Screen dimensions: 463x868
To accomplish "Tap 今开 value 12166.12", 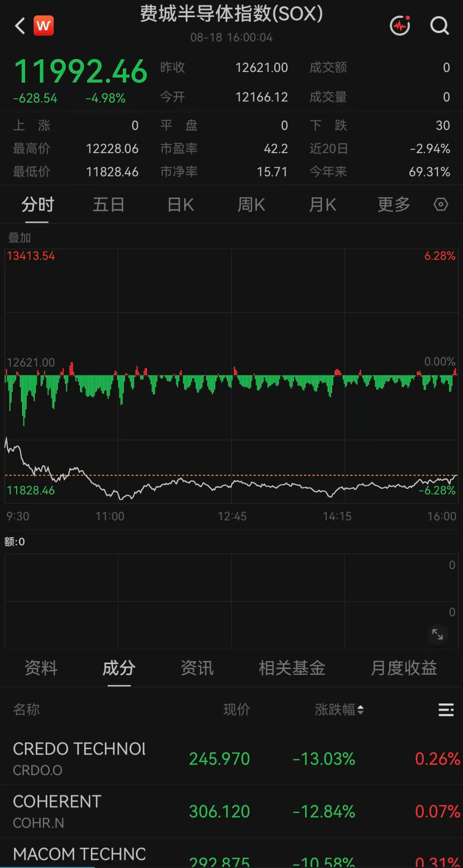I will click(261, 97).
